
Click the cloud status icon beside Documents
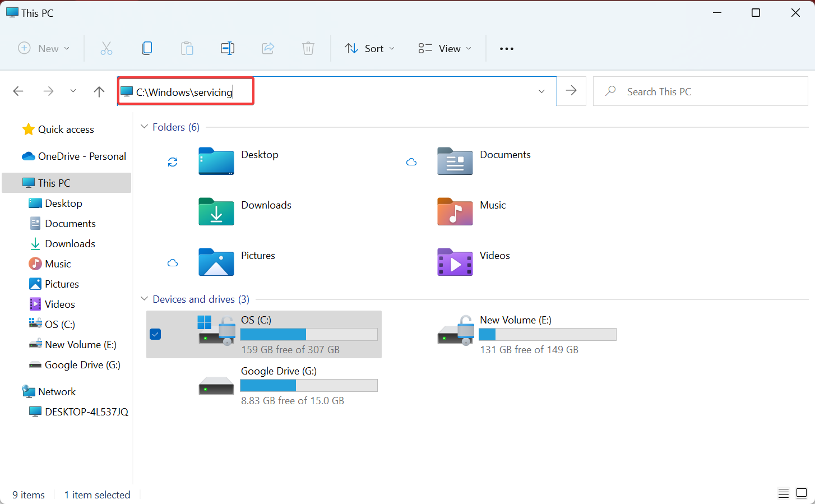[411, 162]
